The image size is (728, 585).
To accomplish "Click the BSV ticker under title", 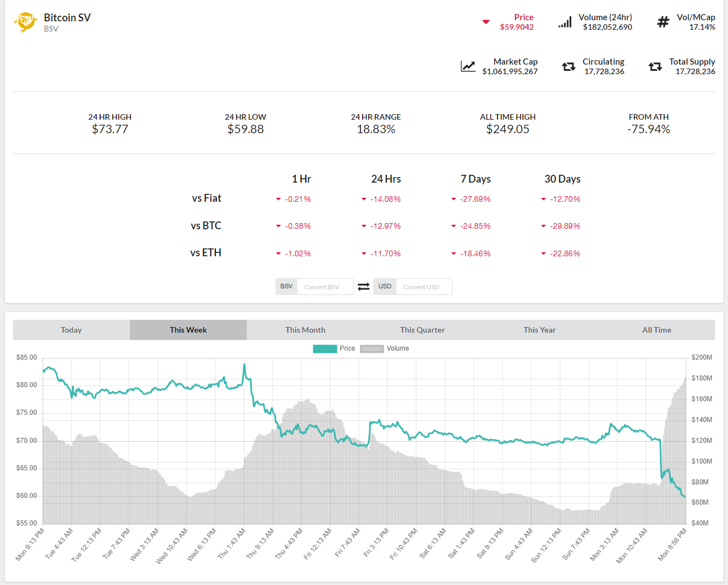I will point(51,29).
